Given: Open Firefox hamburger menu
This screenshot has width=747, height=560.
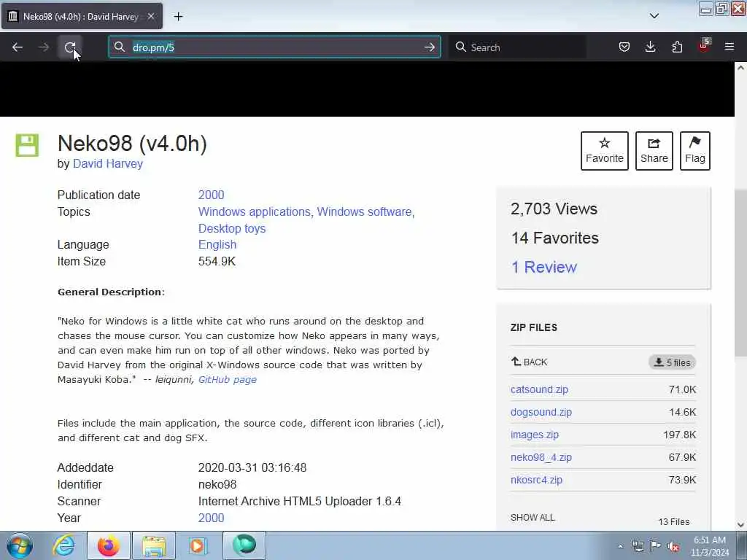Looking at the screenshot, I should [729, 47].
